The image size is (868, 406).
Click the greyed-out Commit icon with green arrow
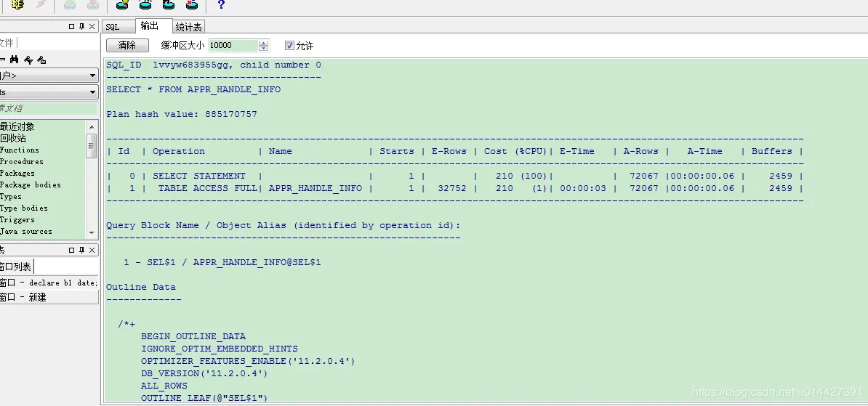[70, 4]
